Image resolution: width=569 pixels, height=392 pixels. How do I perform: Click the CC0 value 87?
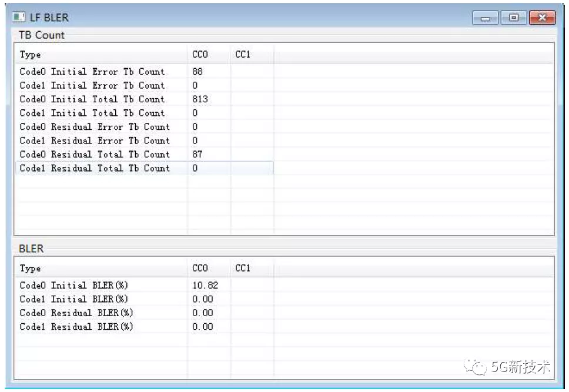(198, 154)
